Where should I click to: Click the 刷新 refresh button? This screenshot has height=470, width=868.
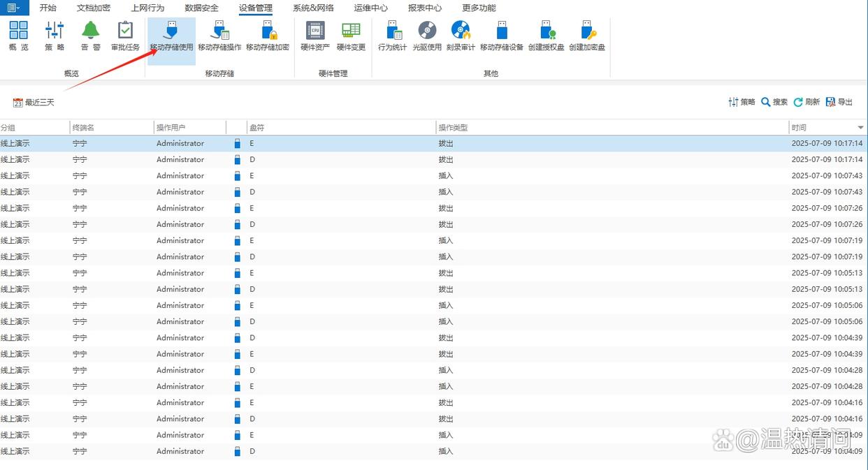pyautogui.click(x=806, y=102)
